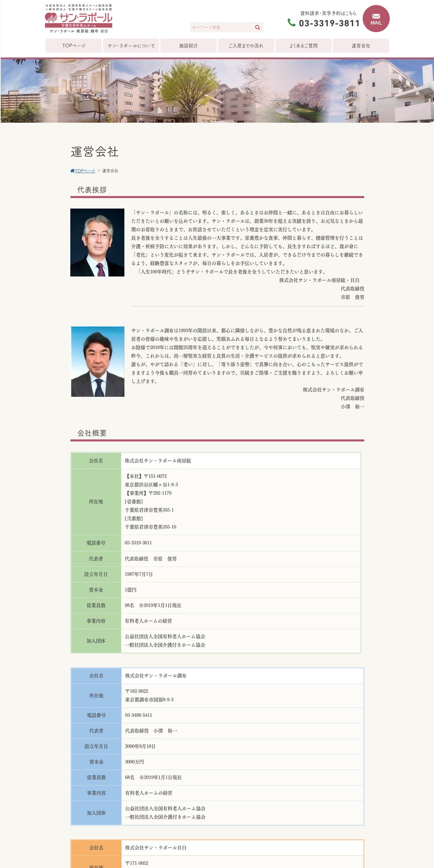The image size is (434, 868).
Task: Click capital value 3000万円
Action: tap(135, 762)
